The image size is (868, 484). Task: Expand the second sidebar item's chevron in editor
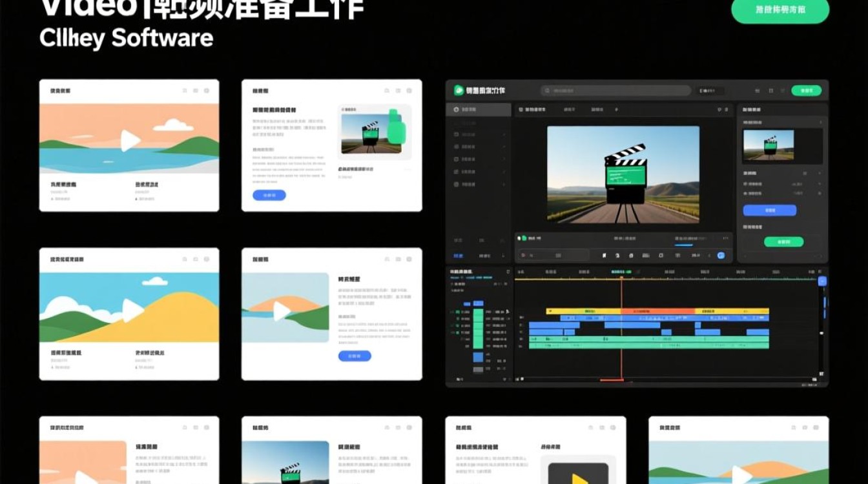504,134
